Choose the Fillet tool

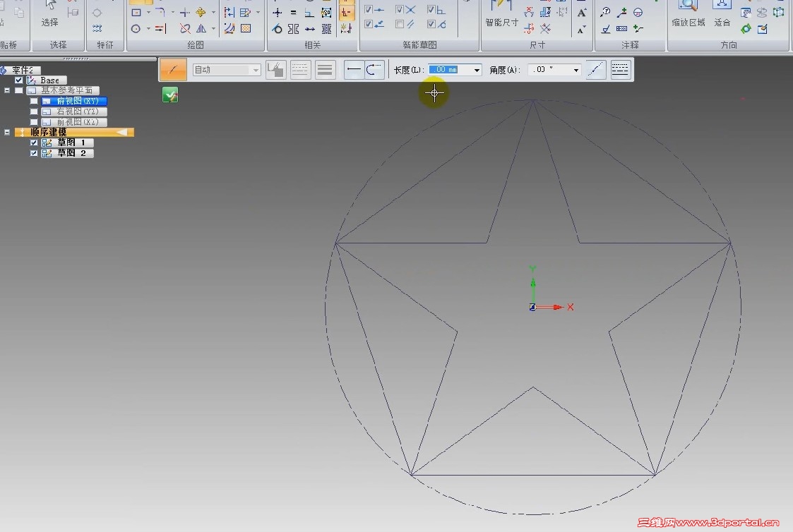click(x=160, y=12)
